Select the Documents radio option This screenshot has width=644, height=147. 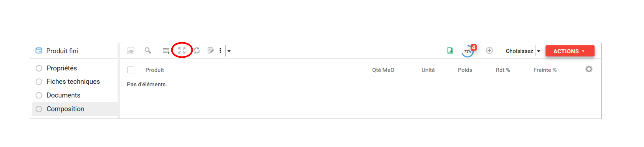point(39,95)
